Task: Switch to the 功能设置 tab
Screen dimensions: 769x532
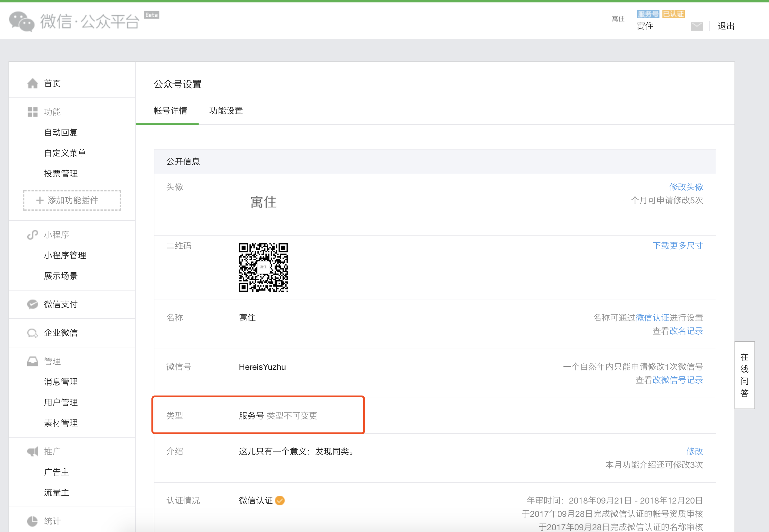Action: point(226,111)
